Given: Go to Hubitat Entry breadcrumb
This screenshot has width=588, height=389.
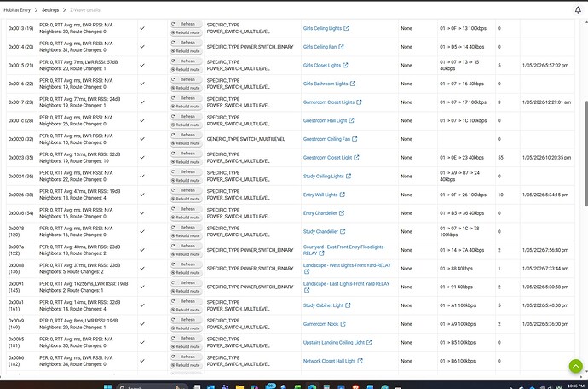Looking at the screenshot, I should tap(20, 8).
